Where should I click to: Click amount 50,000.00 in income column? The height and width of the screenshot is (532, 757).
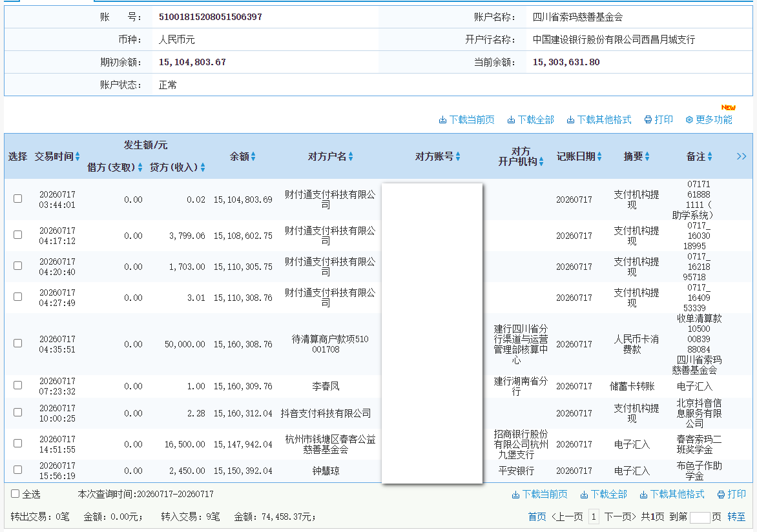[x=185, y=344]
